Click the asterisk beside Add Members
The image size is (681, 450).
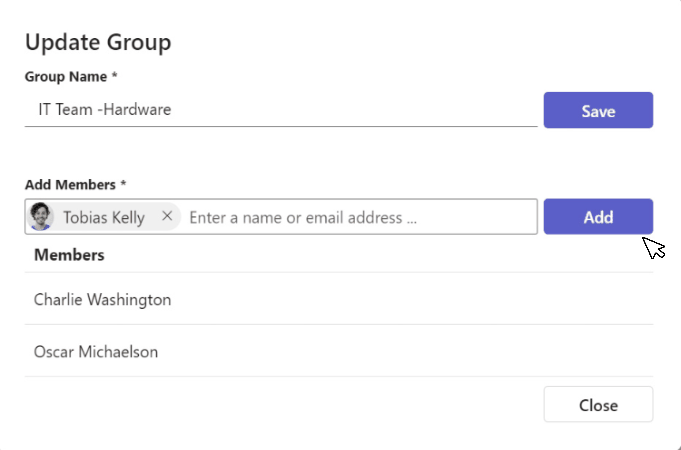[x=123, y=183]
